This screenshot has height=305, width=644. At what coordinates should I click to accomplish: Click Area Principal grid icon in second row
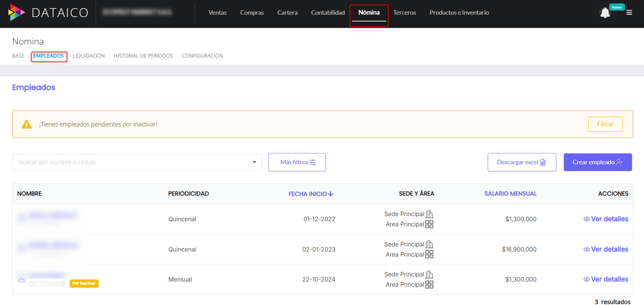click(x=429, y=254)
